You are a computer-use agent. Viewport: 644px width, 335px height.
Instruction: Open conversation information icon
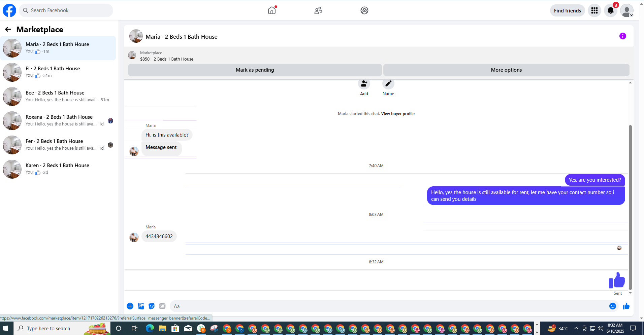623,36
